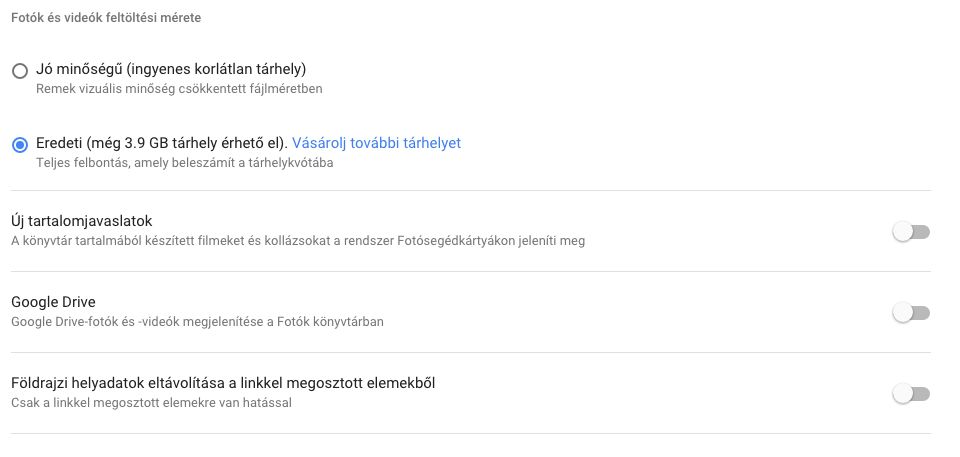This screenshot has width=960, height=457.
Task: Click the Teljes felbontás description line
Action: [x=184, y=163]
